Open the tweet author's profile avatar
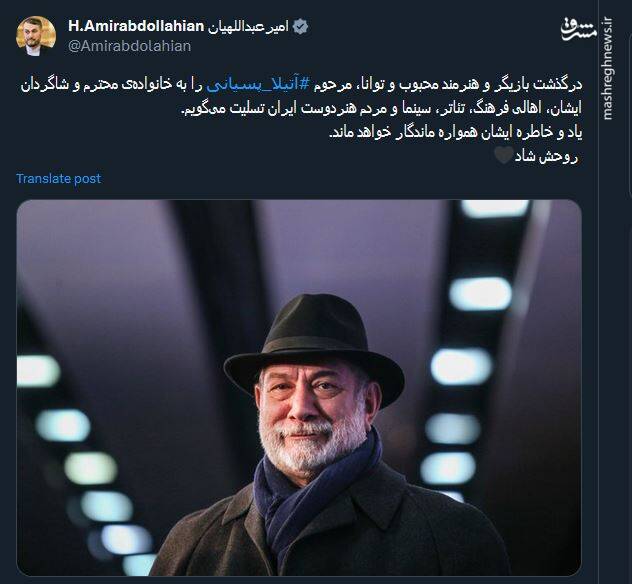 tap(35, 36)
